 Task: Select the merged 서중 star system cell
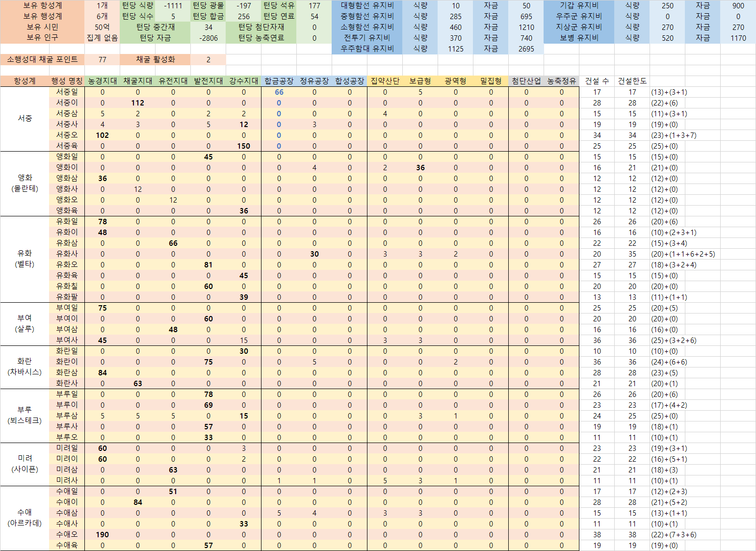point(25,119)
